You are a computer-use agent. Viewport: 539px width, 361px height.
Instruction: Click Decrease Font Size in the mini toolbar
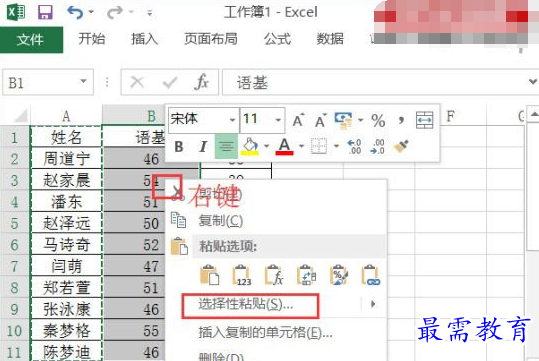tap(321, 120)
